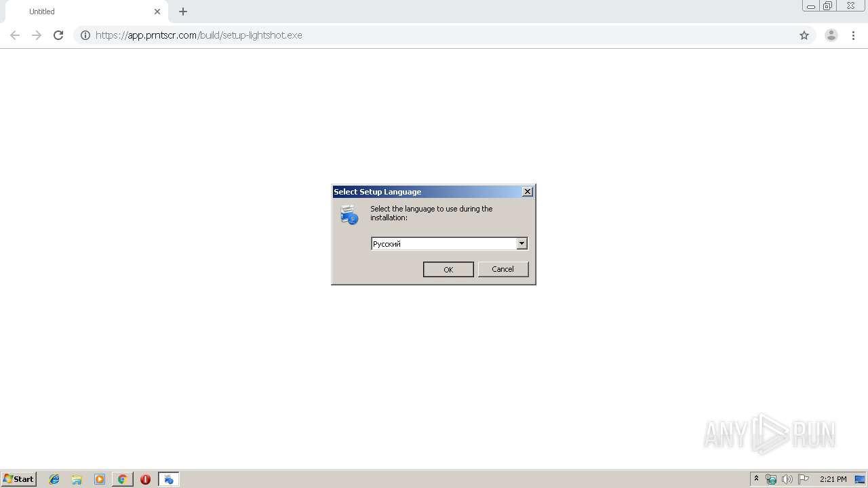Image resolution: width=868 pixels, height=488 pixels.
Task: Click the 2:21 PM taskbar clock
Action: (x=833, y=479)
